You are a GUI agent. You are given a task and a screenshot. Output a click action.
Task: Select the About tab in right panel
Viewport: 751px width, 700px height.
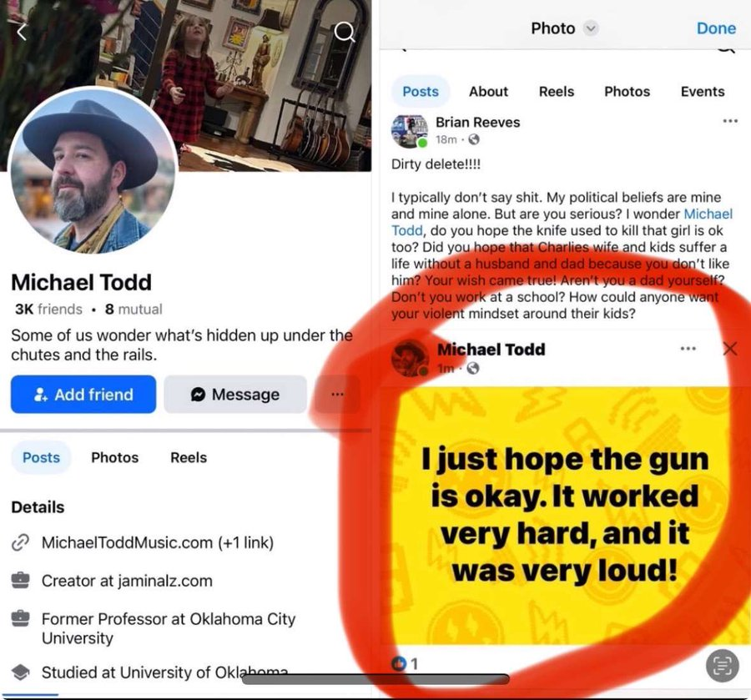(x=488, y=92)
